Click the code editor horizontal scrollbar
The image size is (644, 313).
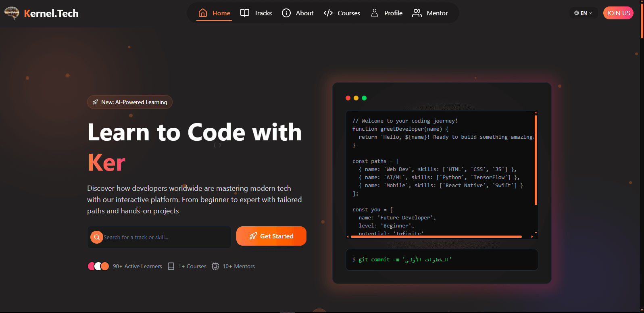(436, 237)
